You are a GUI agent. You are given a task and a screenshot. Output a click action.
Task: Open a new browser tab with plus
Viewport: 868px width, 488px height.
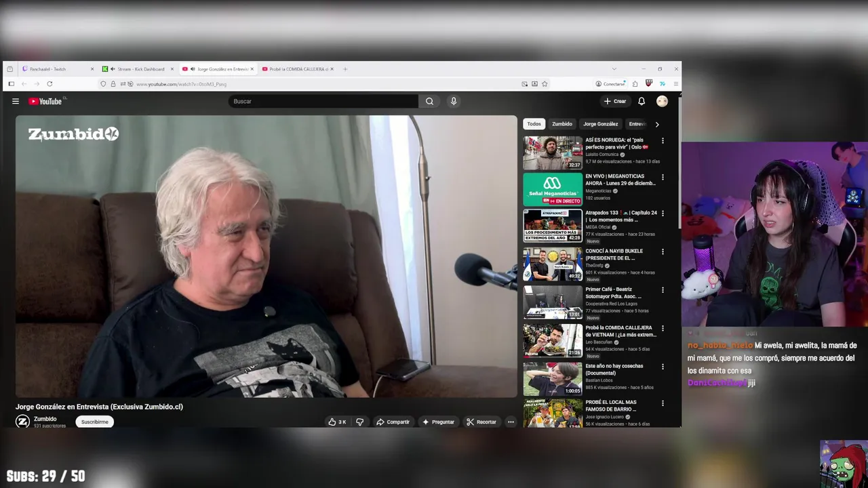[345, 69]
